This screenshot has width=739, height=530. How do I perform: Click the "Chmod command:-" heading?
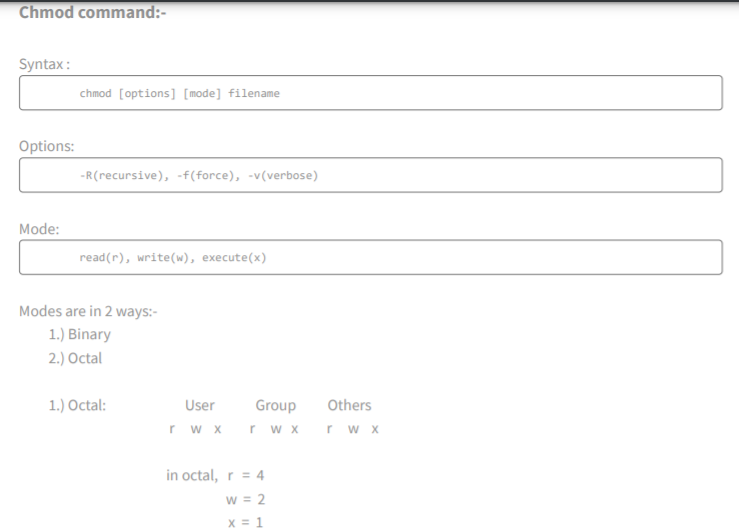(92, 15)
